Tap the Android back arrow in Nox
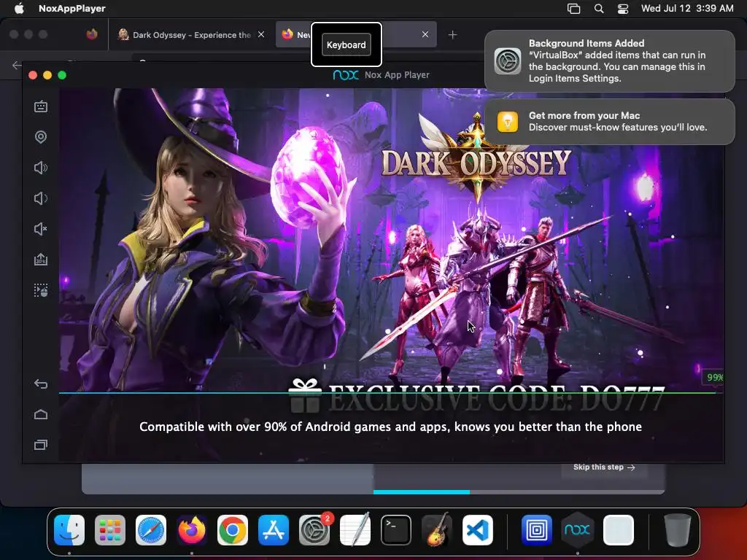 click(41, 384)
